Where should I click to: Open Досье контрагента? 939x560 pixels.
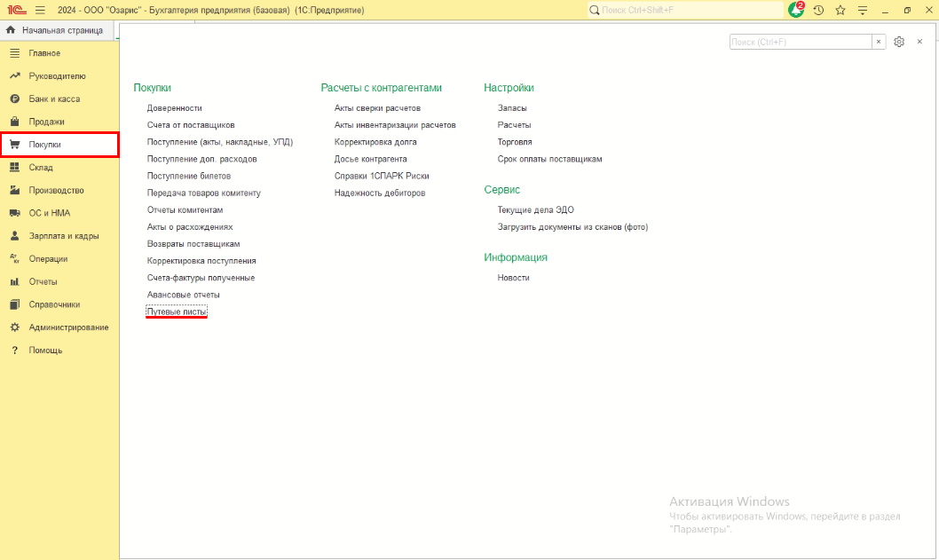tap(370, 160)
